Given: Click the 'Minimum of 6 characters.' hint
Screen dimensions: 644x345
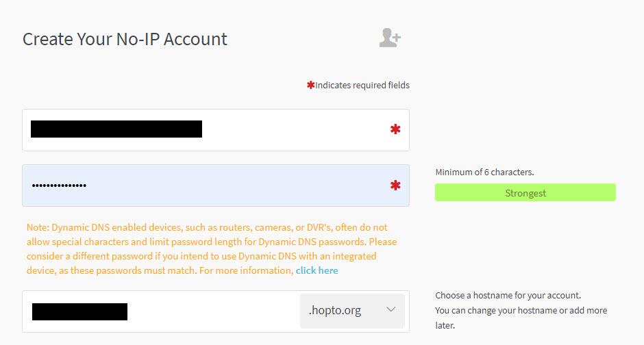Looking at the screenshot, I should tap(484, 172).
